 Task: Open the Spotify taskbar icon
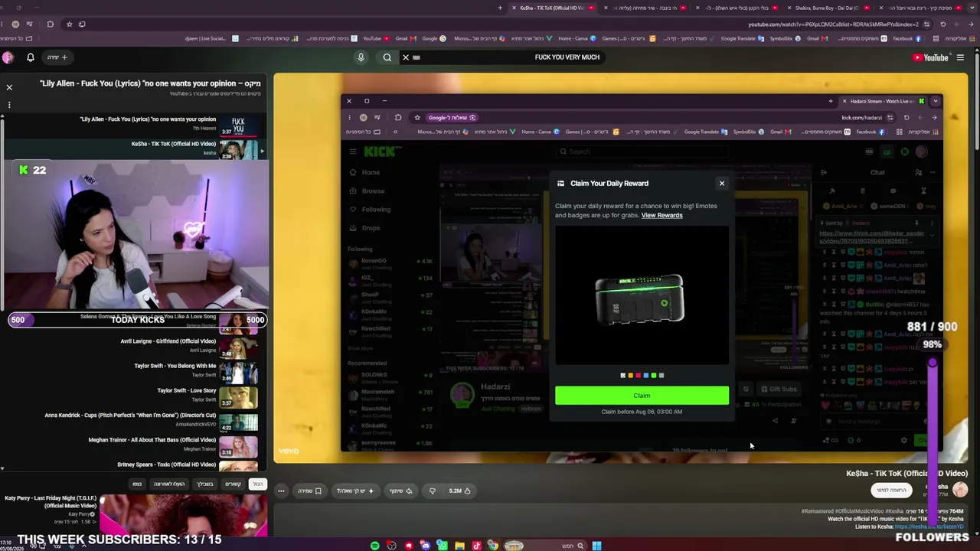coord(375,546)
